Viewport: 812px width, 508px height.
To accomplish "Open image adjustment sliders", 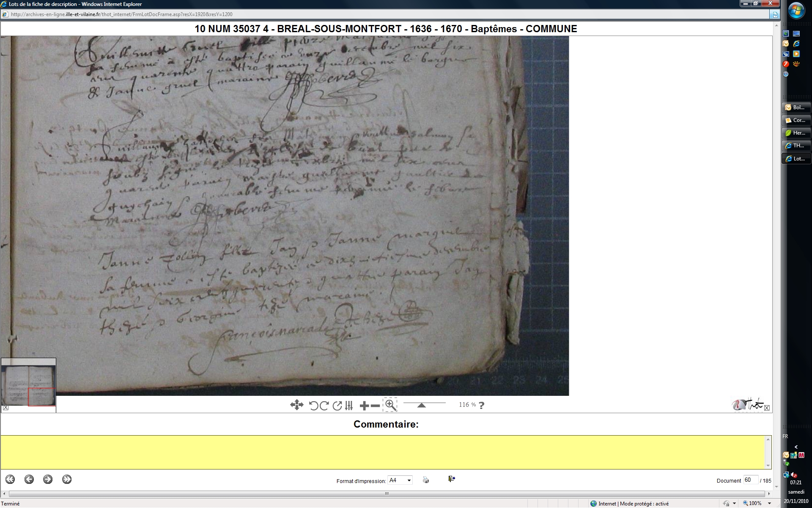I will click(x=349, y=406).
